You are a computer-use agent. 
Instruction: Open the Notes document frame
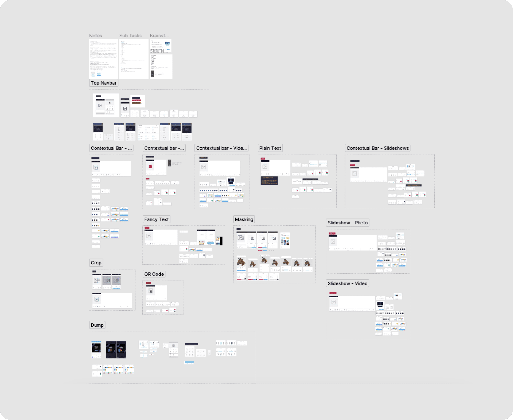pos(103,59)
